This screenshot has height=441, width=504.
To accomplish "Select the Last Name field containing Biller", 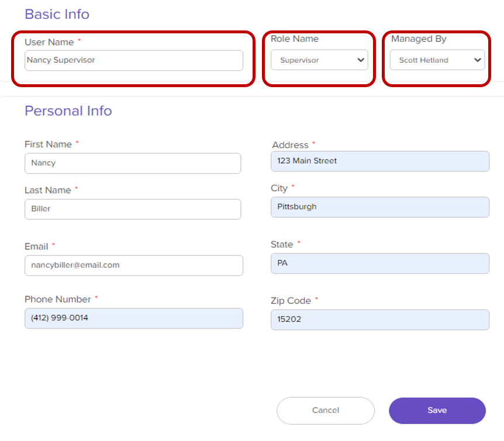I will (x=132, y=209).
